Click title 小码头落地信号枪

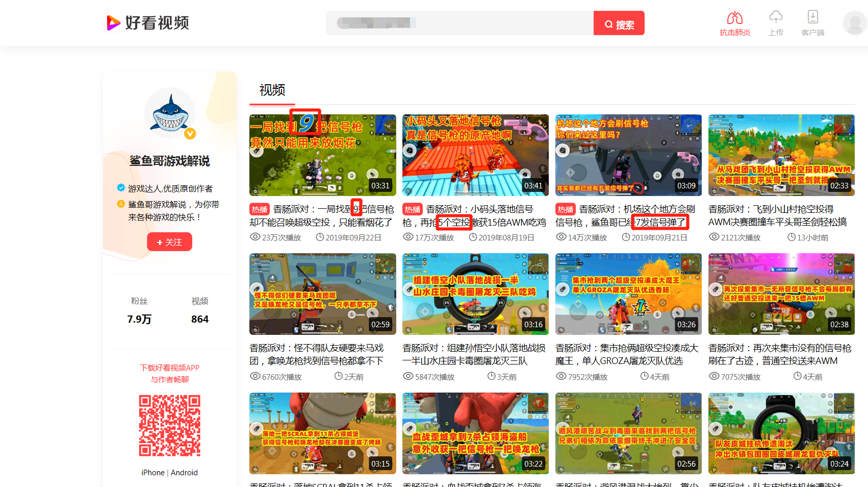tap(475, 215)
